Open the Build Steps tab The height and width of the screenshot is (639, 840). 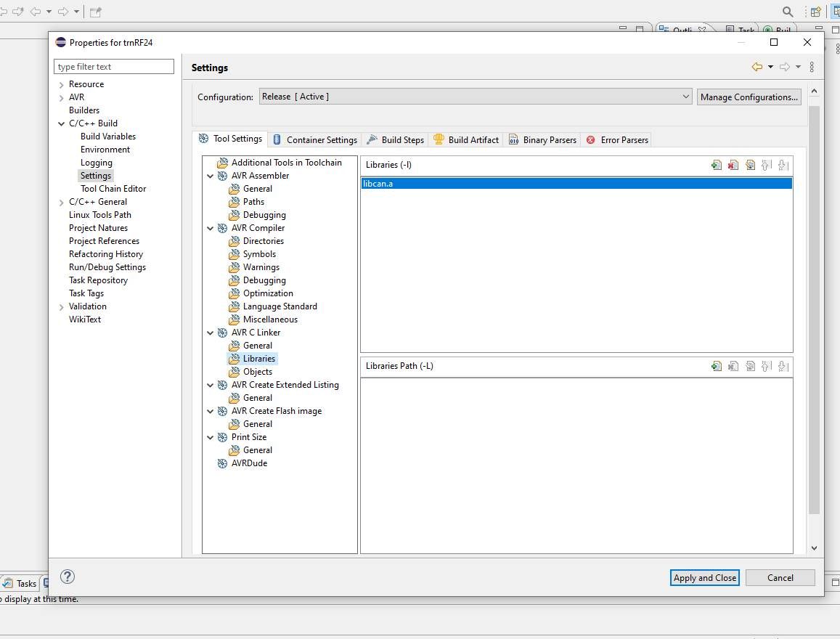[396, 140]
